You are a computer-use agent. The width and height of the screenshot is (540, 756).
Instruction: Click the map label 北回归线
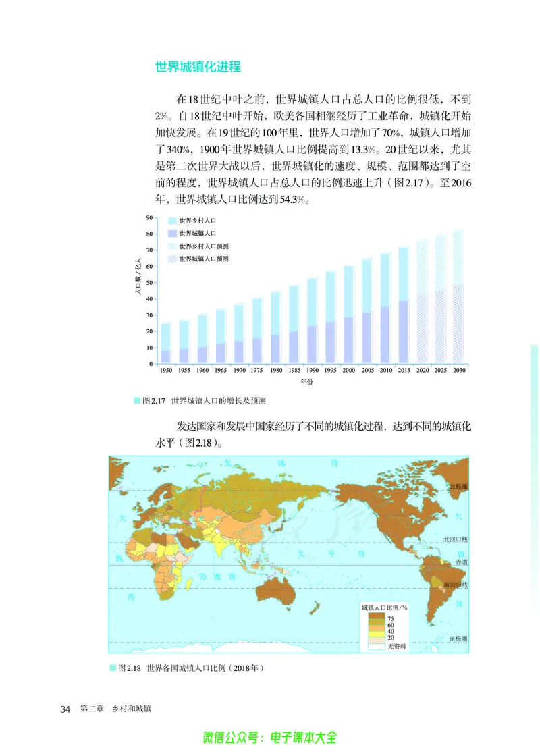click(456, 539)
